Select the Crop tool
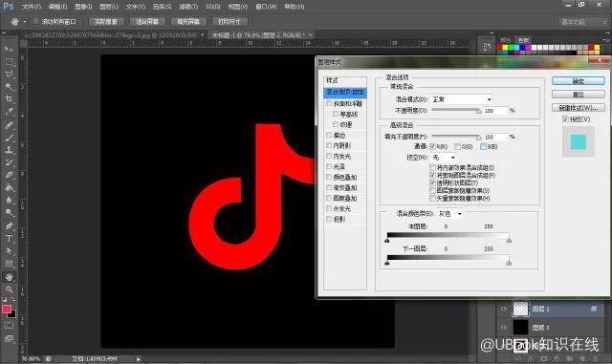This screenshot has height=364, width=612. point(9,99)
